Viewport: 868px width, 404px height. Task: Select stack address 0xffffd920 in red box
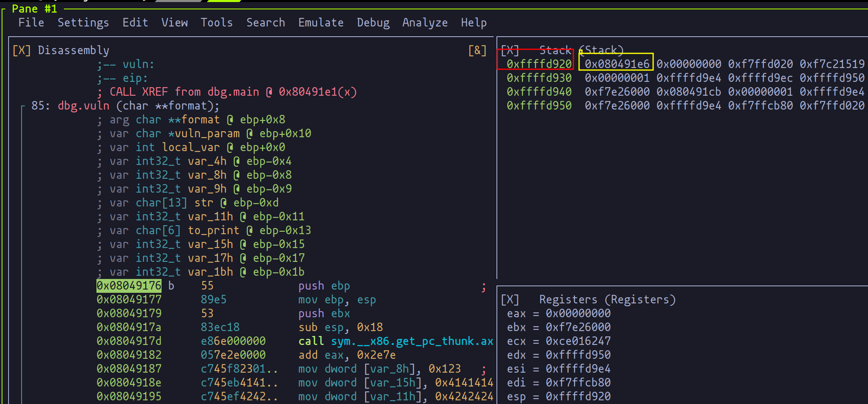(539, 64)
